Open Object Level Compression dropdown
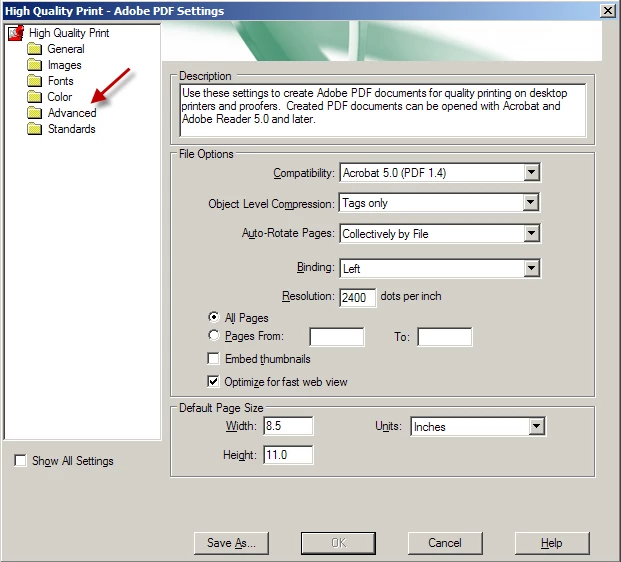The image size is (621, 562). coord(440,203)
